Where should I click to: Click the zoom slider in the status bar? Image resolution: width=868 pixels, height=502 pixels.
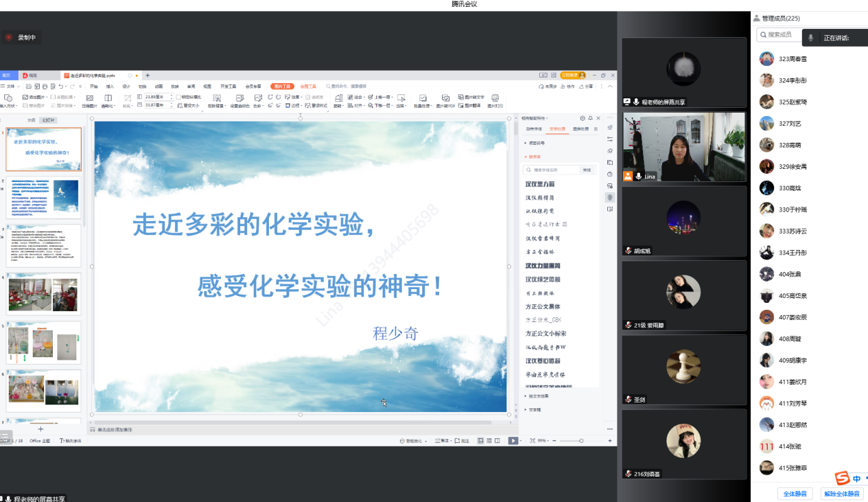pos(581,440)
